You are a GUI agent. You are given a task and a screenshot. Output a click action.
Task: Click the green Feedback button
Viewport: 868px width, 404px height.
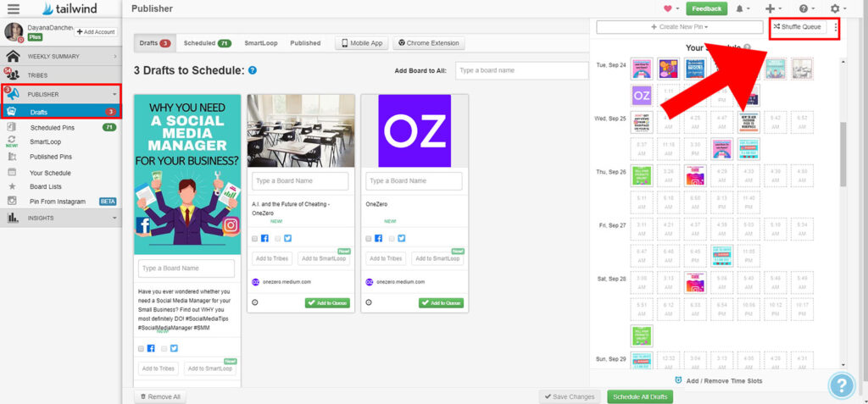point(706,8)
